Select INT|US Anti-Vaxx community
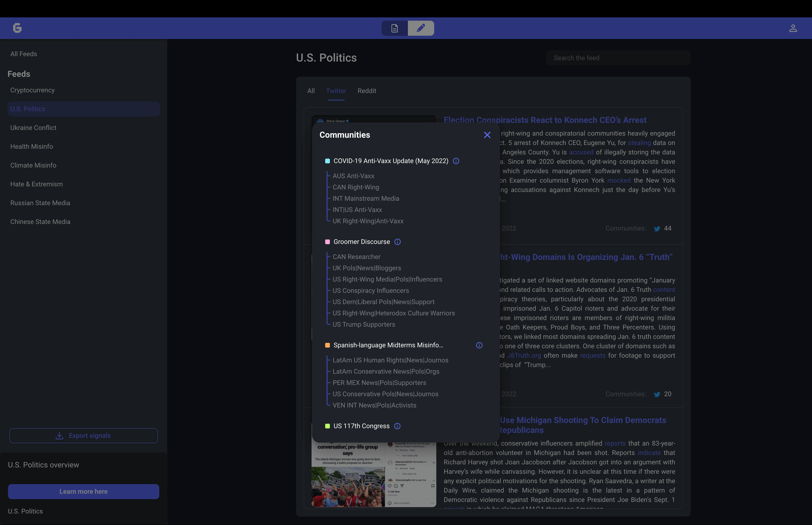 click(x=357, y=210)
